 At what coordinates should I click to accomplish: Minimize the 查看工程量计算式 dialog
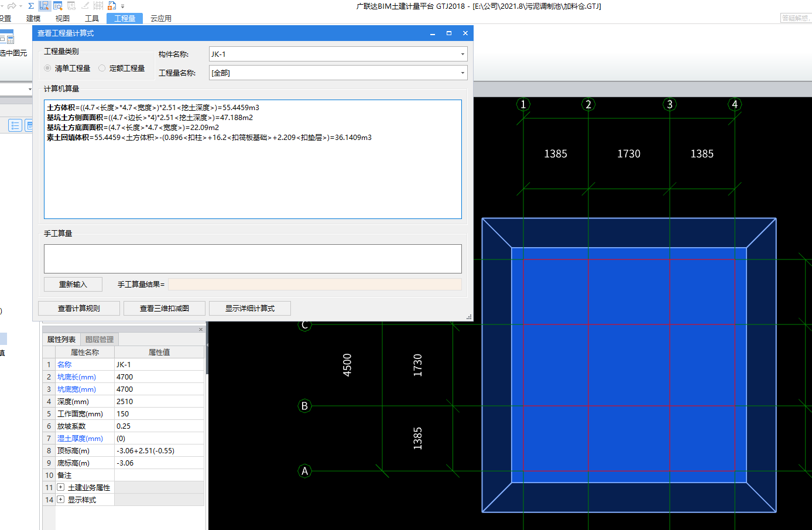coord(433,33)
